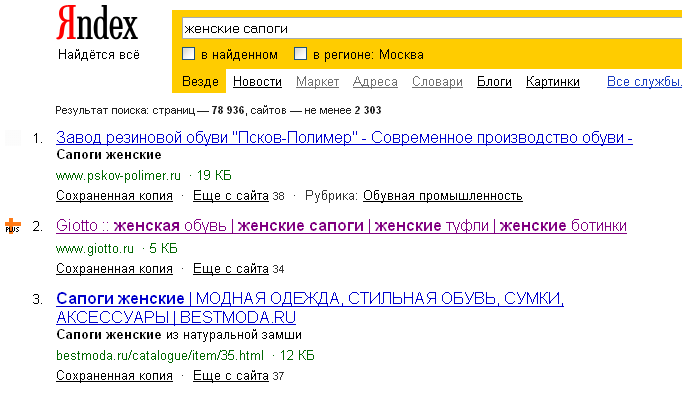Click the Yandex logo

pyautogui.click(x=97, y=23)
